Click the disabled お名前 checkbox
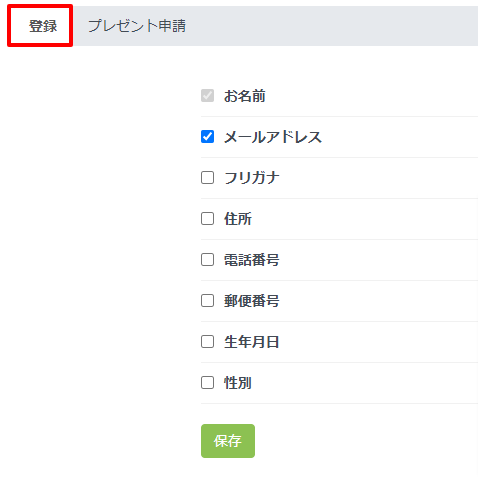The height and width of the screenshot is (494, 478). pos(207,96)
